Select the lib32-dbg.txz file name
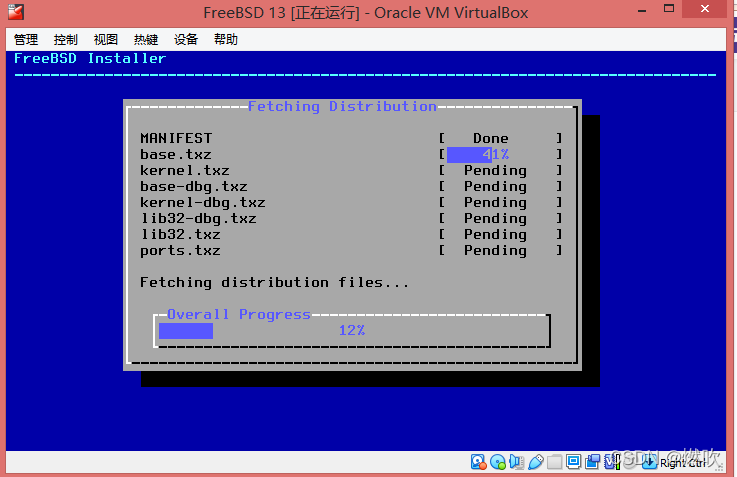 (198, 219)
